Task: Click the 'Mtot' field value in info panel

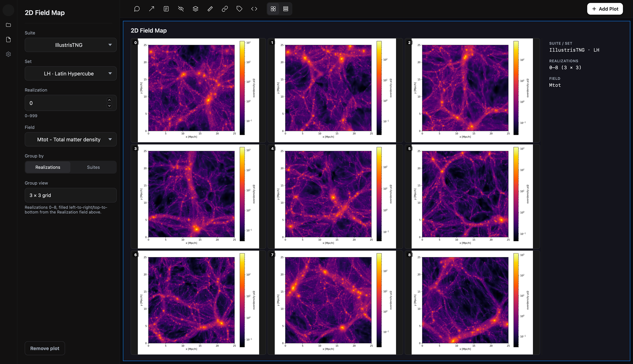Action: coord(555,85)
